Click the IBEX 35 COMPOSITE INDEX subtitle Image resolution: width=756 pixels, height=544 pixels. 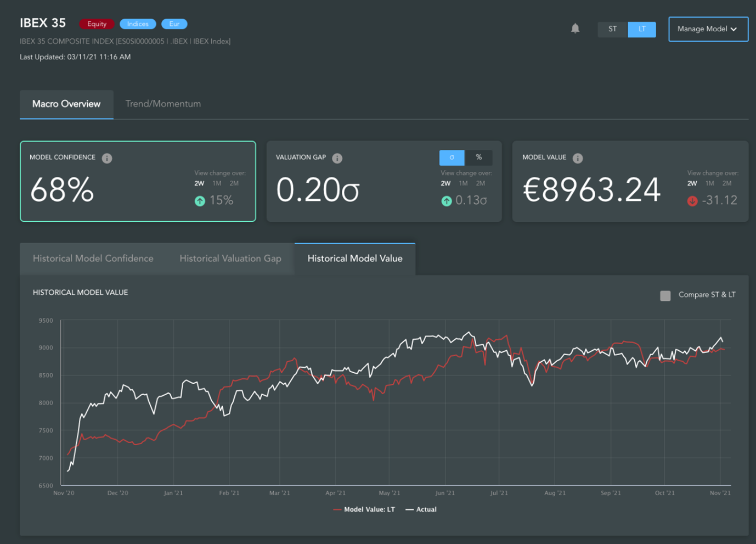pos(125,41)
